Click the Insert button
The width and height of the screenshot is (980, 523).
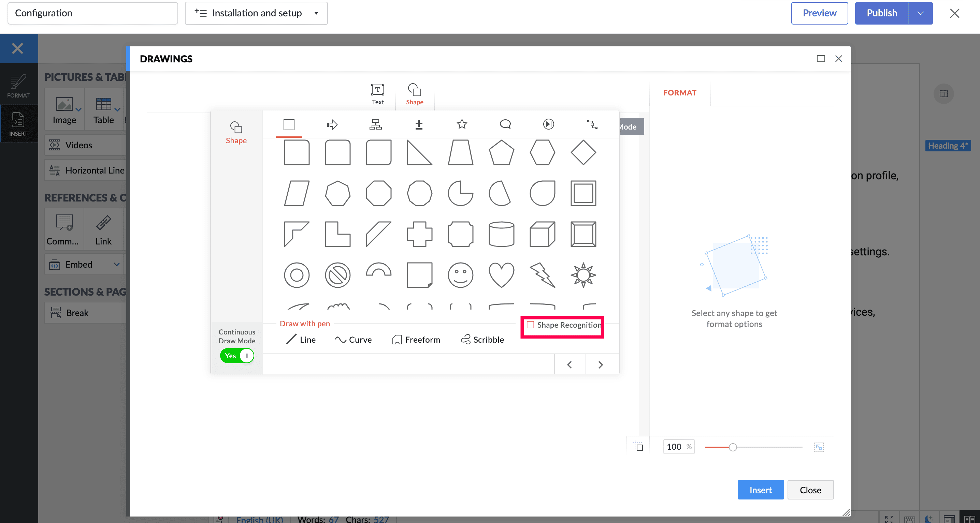pos(760,490)
